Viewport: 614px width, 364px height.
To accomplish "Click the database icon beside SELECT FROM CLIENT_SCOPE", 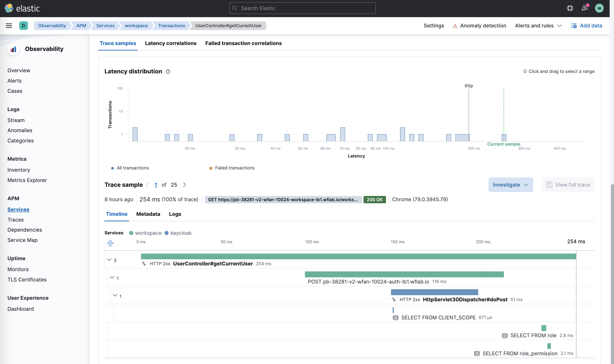I will click(395, 318).
